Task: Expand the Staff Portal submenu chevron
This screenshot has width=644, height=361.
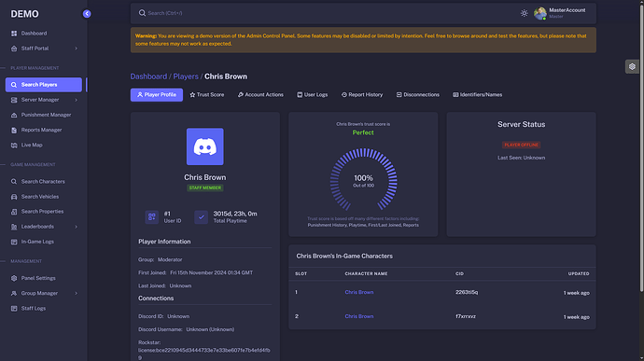Action: (76, 49)
